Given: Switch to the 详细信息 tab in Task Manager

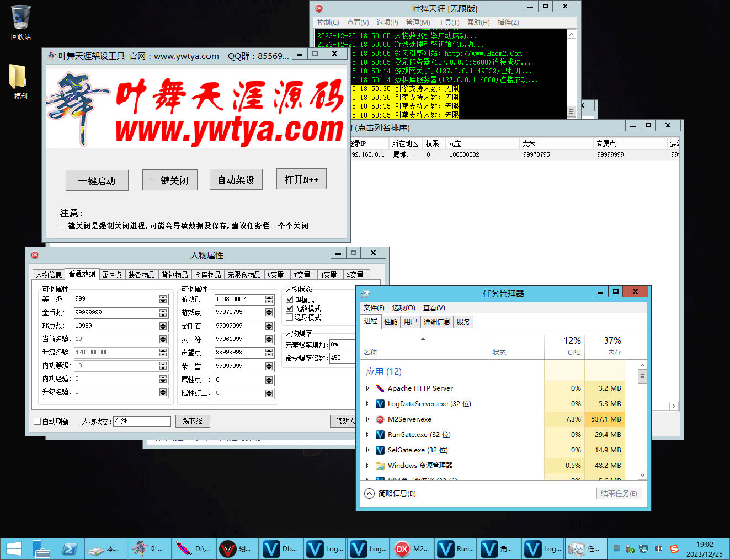Looking at the screenshot, I should [436, 322].
